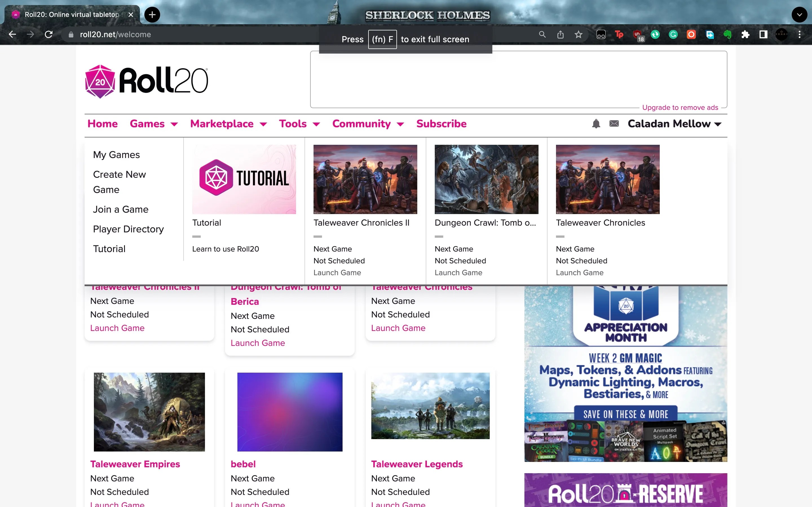Open the Tutorial thumbnail image
812x507 pixels.
click(x=244, y=179)
